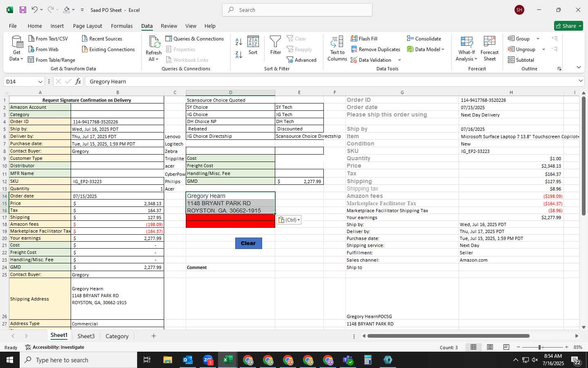Click the 85% zoom level
Viewport: 588px width, 368px height.
[x=578, y=347]
